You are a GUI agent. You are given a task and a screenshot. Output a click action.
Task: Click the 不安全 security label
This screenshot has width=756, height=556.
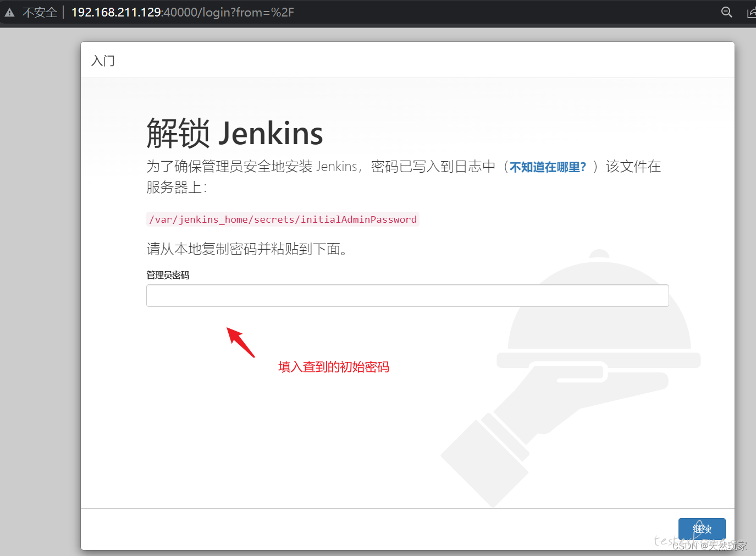click(40, 12)
